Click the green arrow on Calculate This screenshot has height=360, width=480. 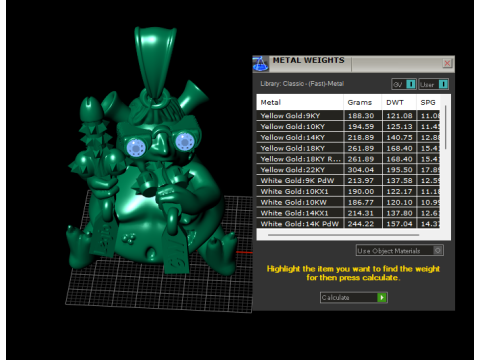click(382, 297)
